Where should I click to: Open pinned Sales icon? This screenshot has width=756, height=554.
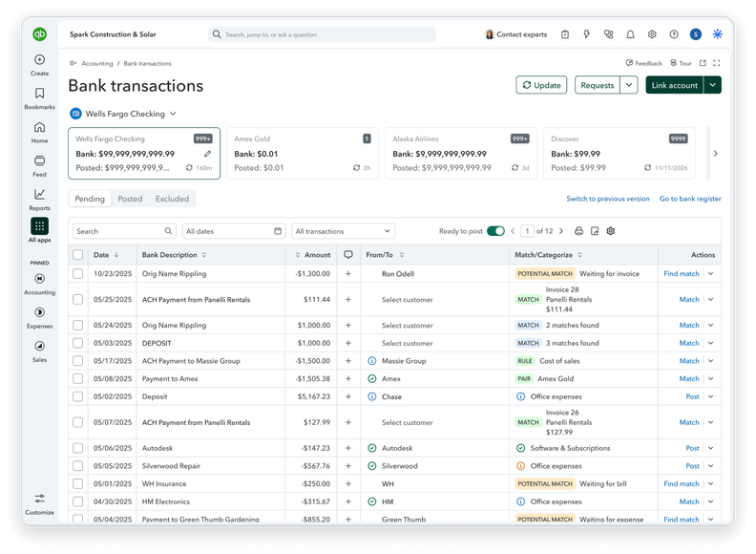coord(39,346)
